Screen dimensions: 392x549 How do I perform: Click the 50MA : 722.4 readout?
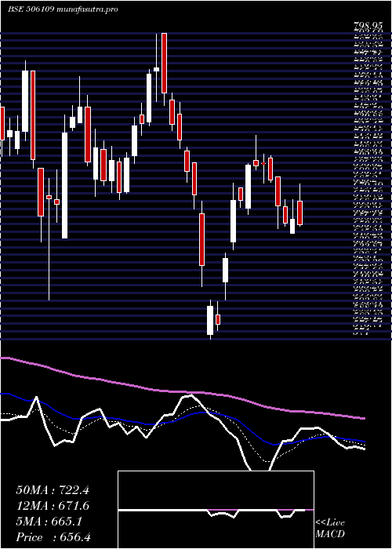point(53,490)
